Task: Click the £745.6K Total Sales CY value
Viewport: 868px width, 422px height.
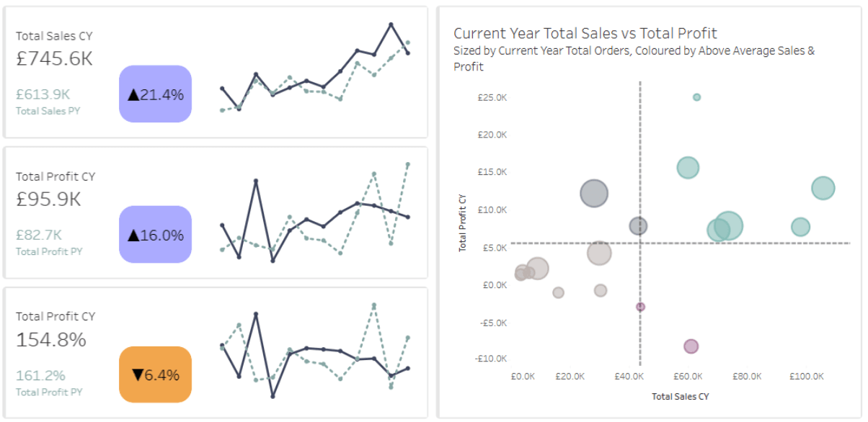Action: click(55, 59)
